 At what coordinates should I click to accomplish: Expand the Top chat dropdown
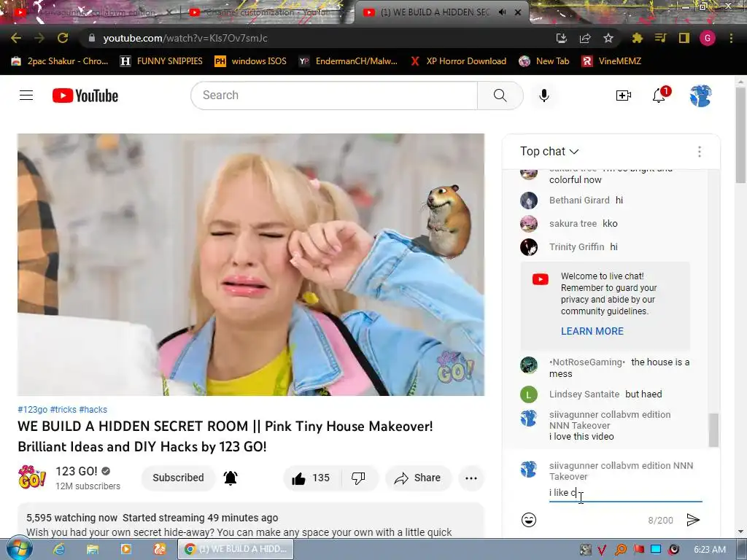click(x=549, y=152)
